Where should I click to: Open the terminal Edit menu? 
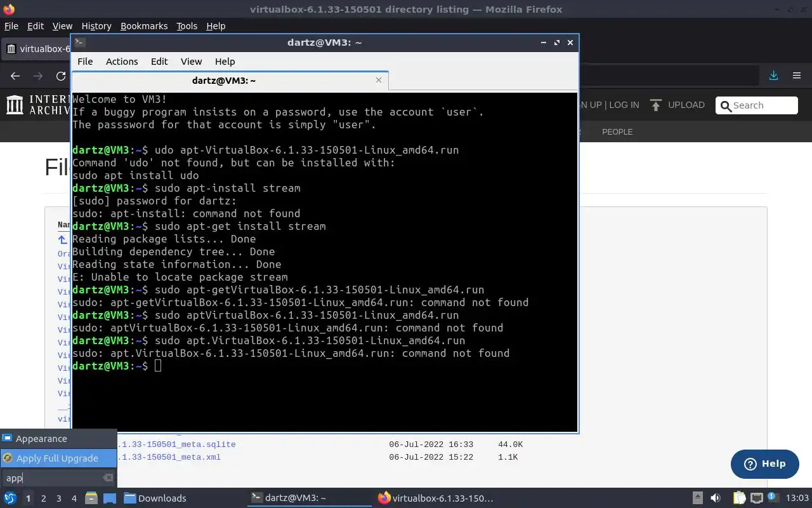(x=159, y=62)
